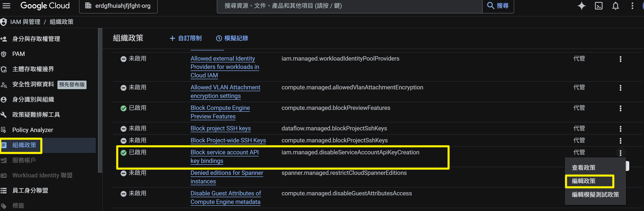Click the 預先發布版 badge

[x=72, y=84]
